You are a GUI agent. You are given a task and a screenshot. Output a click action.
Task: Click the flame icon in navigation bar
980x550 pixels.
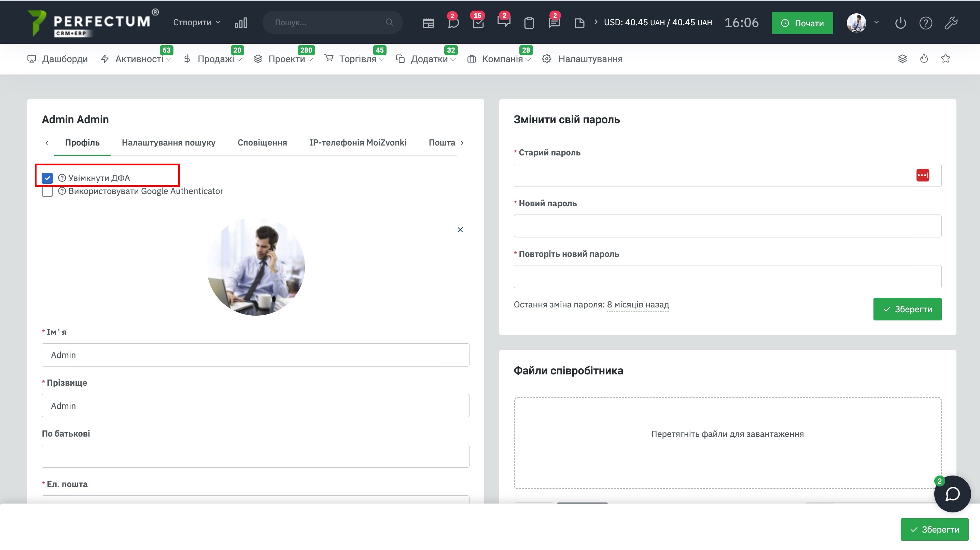pos(924,59)
